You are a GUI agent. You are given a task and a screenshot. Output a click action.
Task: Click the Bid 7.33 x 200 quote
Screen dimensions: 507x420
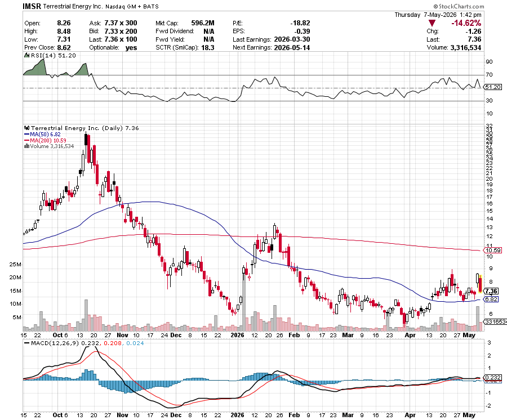121,32
